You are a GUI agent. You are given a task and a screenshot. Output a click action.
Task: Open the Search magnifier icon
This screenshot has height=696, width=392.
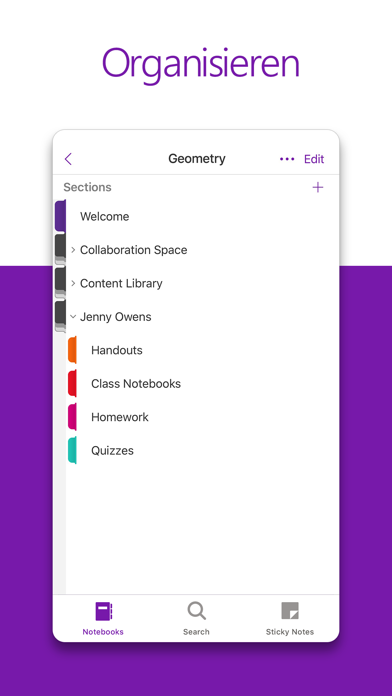(196, 611)
